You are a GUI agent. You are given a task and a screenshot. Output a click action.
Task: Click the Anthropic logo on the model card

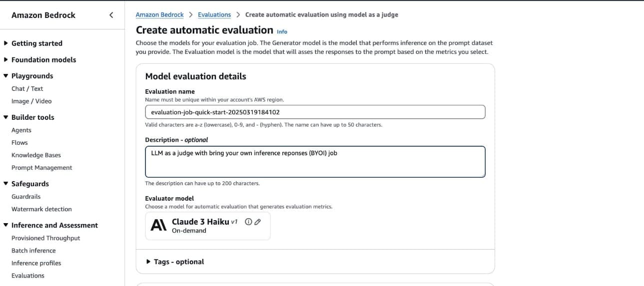click(x=158, y=226)
